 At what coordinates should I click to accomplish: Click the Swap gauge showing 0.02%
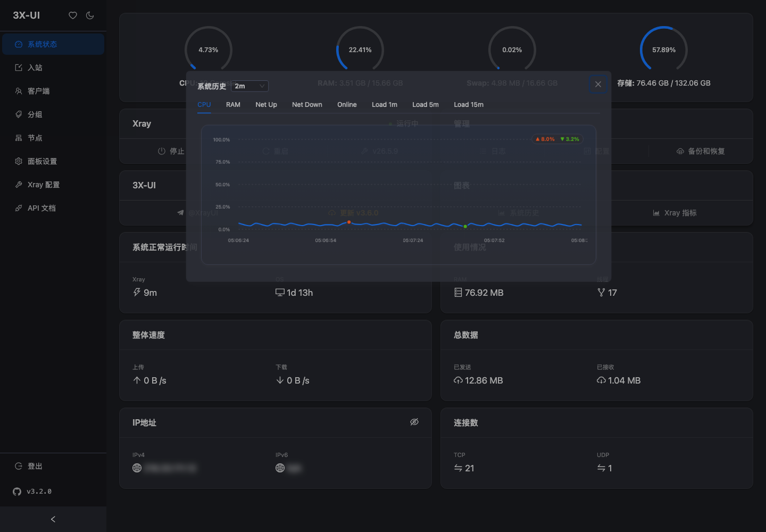point(512,49)
